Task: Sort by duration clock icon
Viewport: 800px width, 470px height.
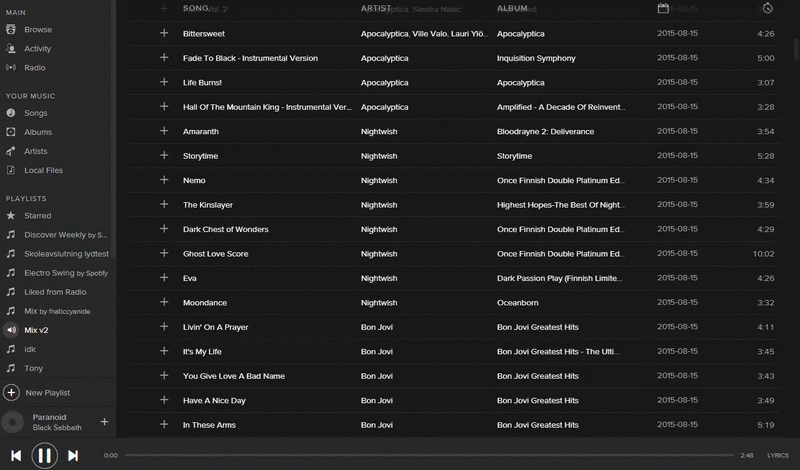Action: click(767, 8)
